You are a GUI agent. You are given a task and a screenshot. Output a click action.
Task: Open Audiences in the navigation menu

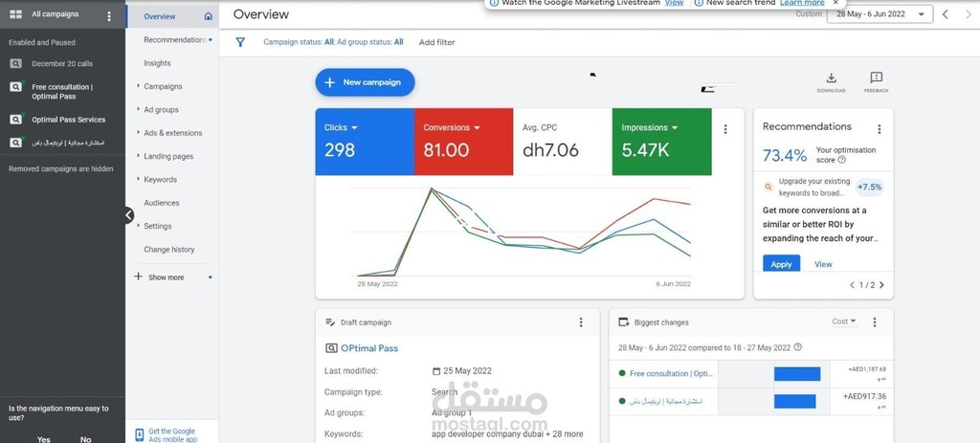(x=161, y=203)
